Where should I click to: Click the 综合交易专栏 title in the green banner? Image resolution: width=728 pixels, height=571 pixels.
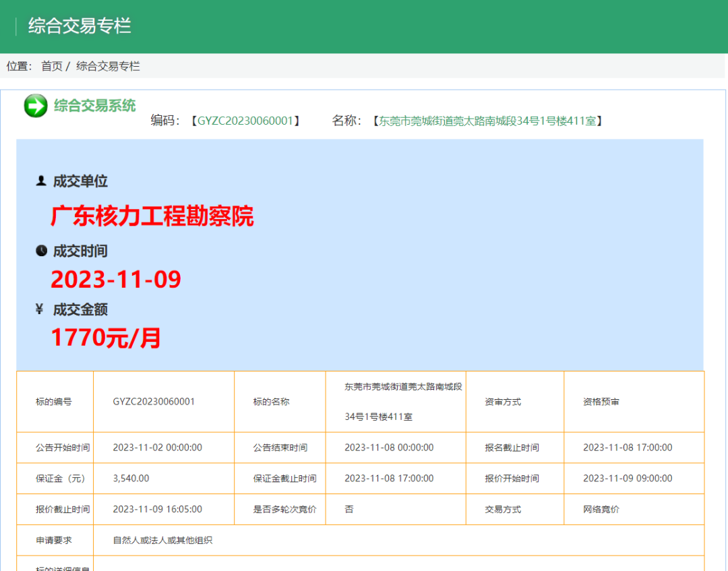pyautogui.click(x=80, y=26)
